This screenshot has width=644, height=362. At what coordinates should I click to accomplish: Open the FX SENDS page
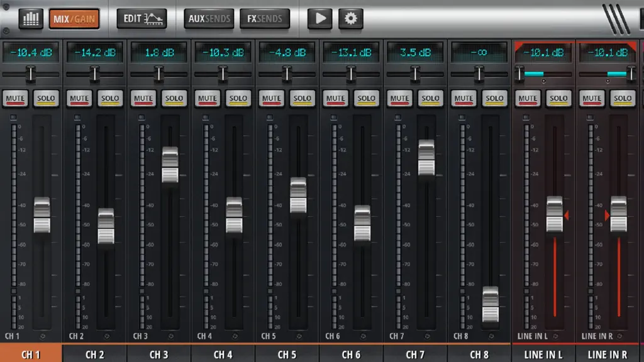tap(265, 19)
